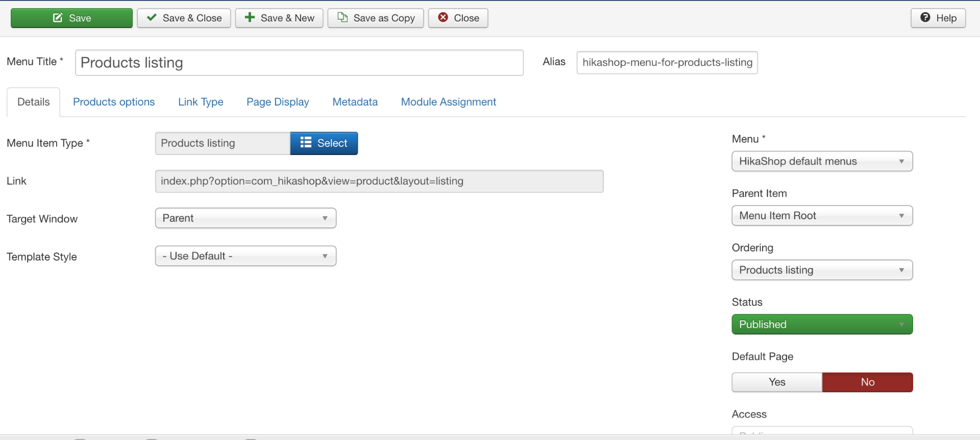Click the Menu Item Type label
The height and width of the screenshot is (440, 980).
pos(48,143)
